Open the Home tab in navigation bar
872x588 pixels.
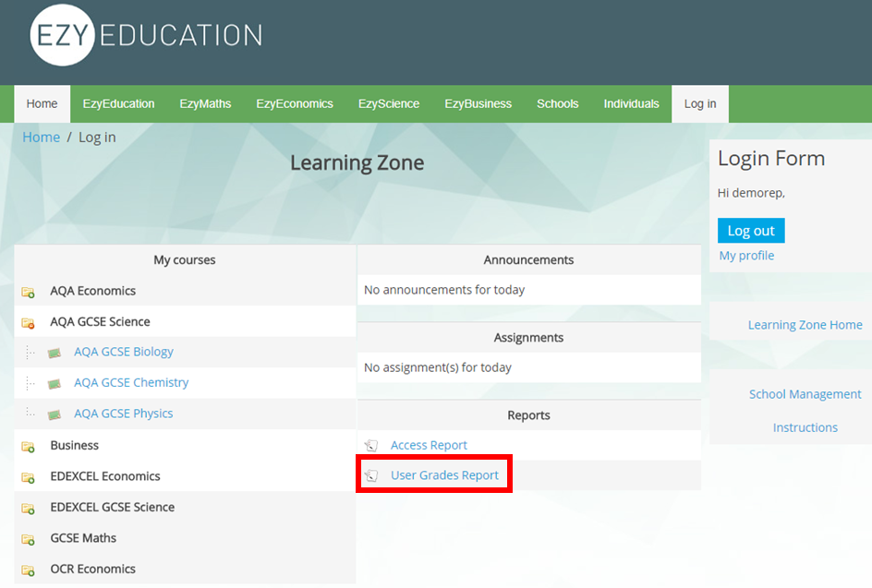[x=42, y=104]
